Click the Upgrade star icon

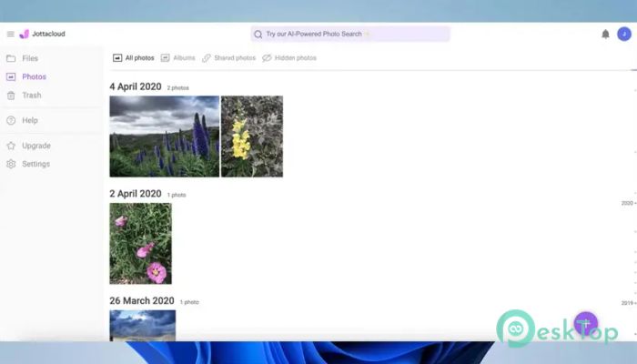tap(11, 146)
